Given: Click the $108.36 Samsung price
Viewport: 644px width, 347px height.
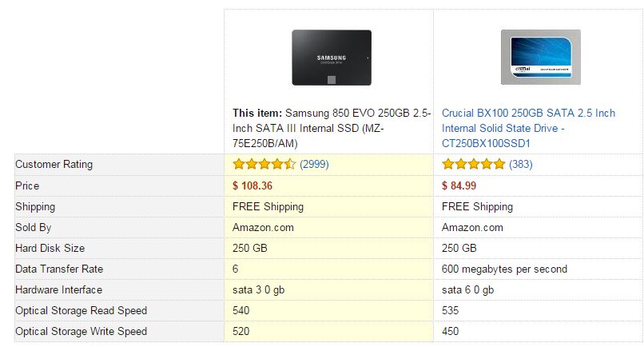Looking at the screenshot, I should (x=252, y=185).
